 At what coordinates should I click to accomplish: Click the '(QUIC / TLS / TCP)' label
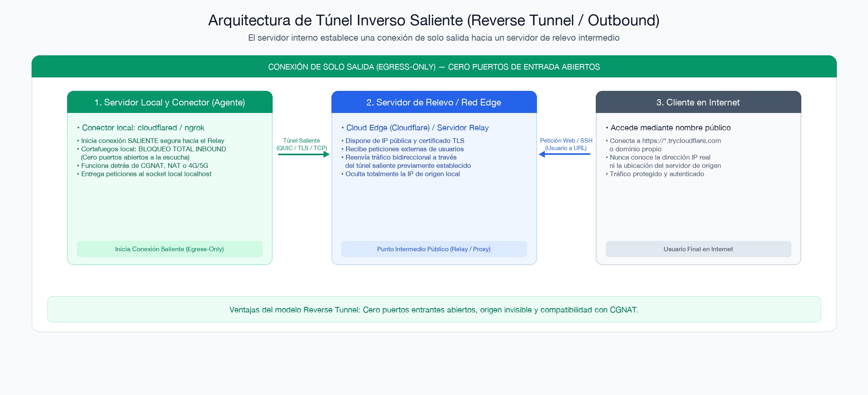(x=302, y=148)
